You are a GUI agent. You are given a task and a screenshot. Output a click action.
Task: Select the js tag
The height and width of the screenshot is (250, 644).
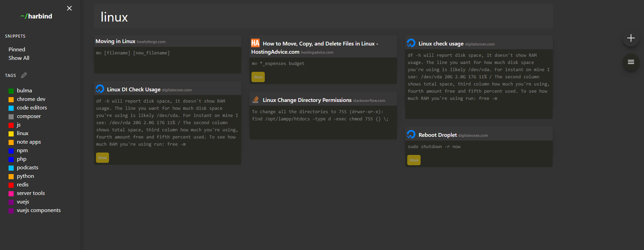point(19,125)
